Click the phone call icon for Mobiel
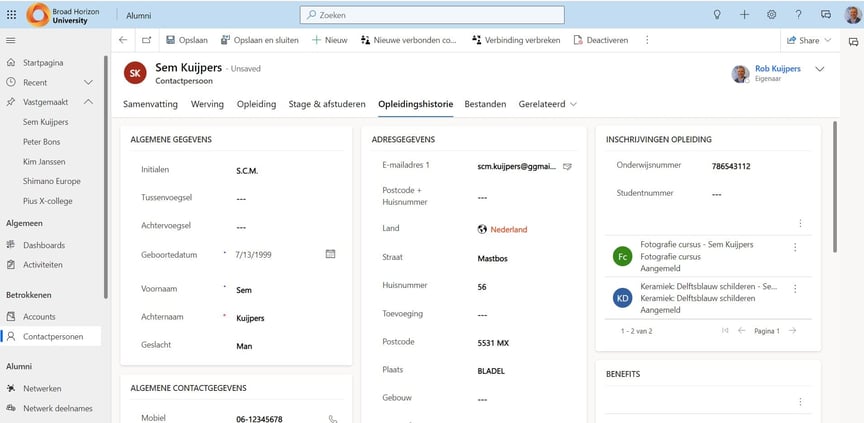Viewport: 864px width, 423px height. click(333, 419)
